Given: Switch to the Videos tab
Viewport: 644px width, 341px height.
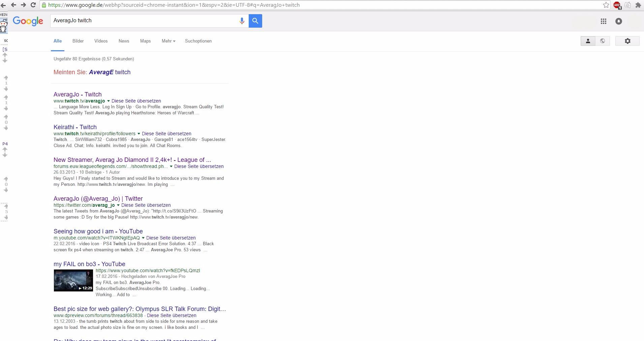Looking at the screenshot, I should [101, 41].
